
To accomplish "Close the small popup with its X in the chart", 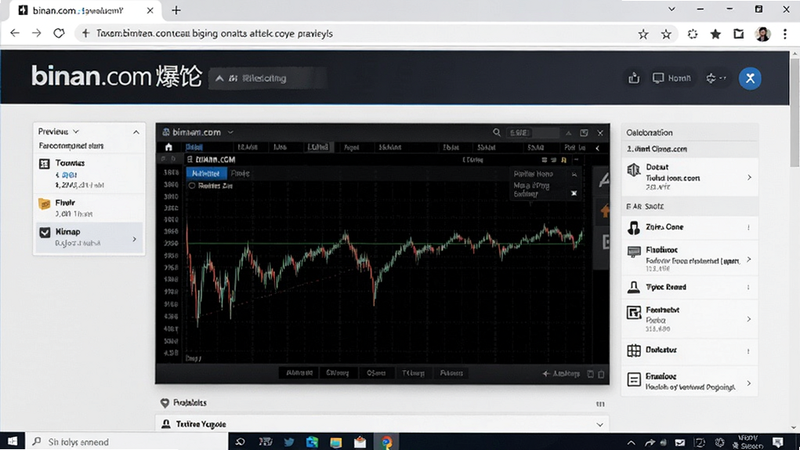I will 574,193.
